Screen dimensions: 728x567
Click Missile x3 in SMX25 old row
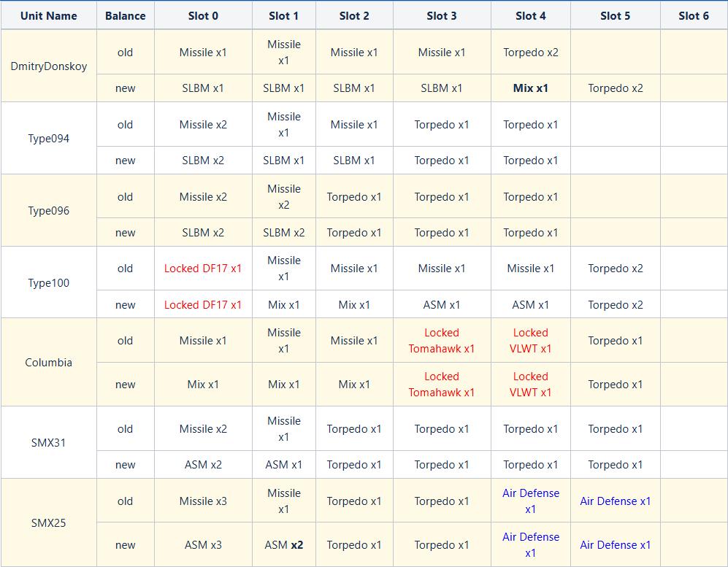pyautogui.click(x=203, y=501)
